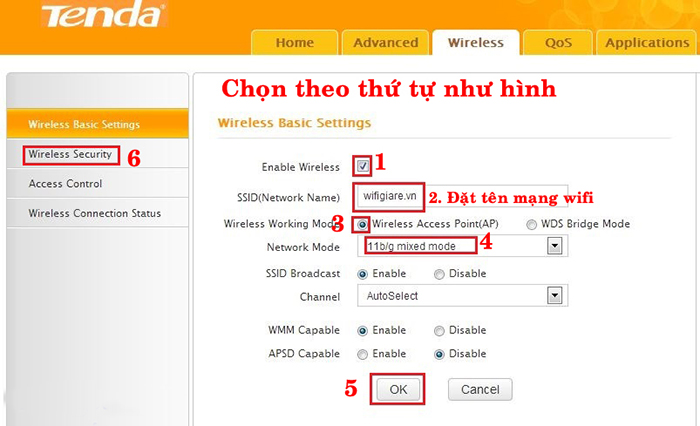This screenshot has width=700, height=426.
Task: Click the Wireless Basic Settings heading
Action: (x=294, y=123)
